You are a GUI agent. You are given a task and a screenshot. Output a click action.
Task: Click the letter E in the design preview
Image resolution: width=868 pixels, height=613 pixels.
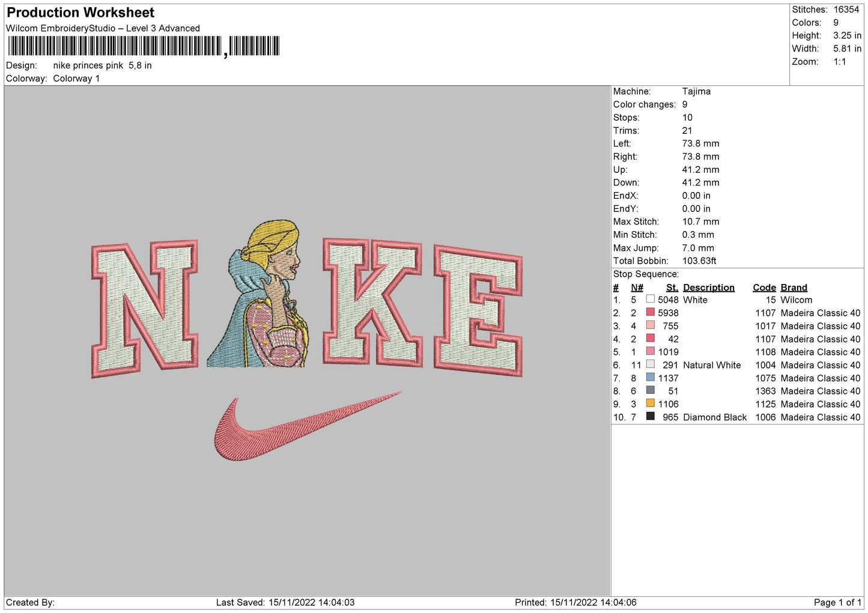click(478, 310)
